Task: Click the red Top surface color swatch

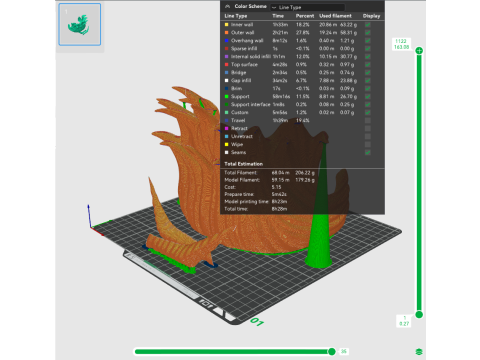Action: pos(227,65)
